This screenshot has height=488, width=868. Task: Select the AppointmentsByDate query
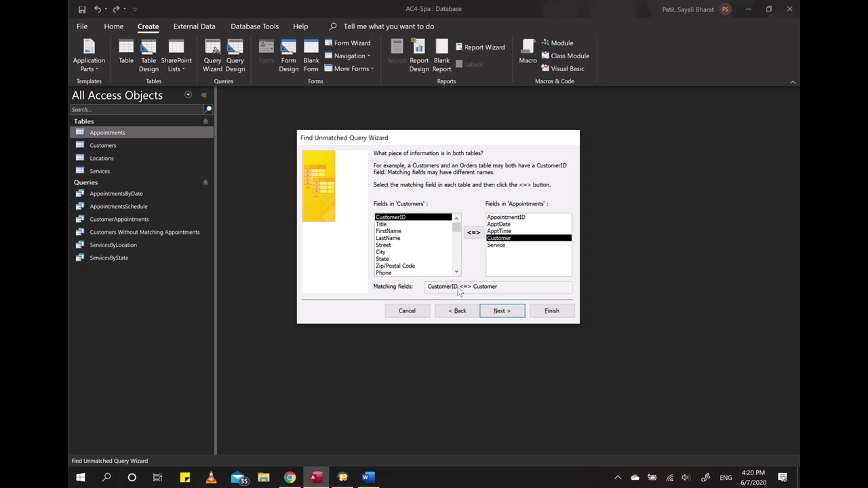coord(142,193)
